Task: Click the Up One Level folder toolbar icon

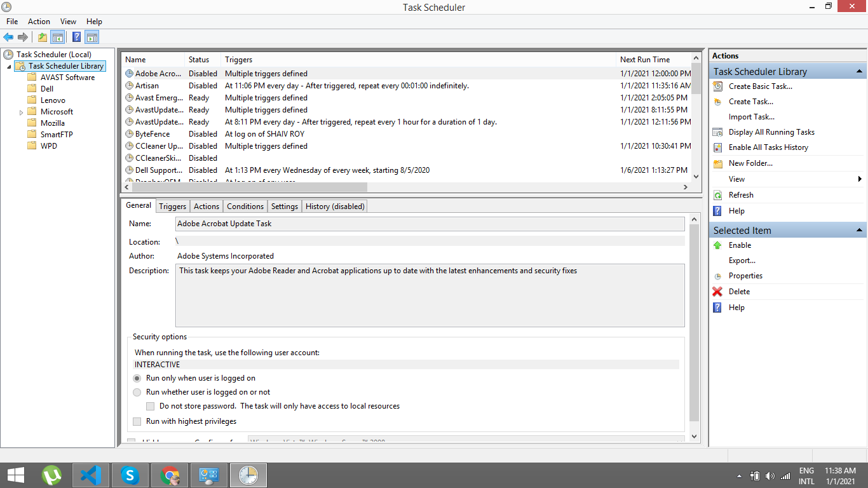Action: click(x=43, y=37)
